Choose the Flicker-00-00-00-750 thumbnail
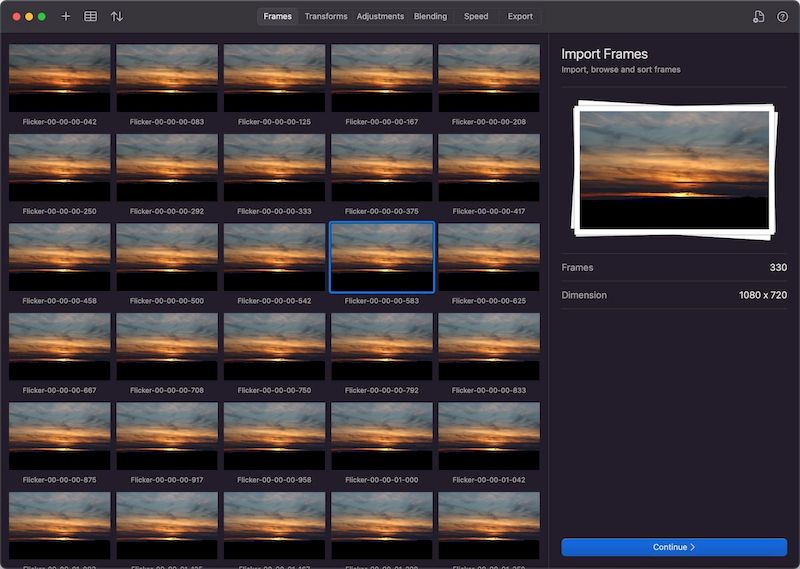 coord(275,346)
